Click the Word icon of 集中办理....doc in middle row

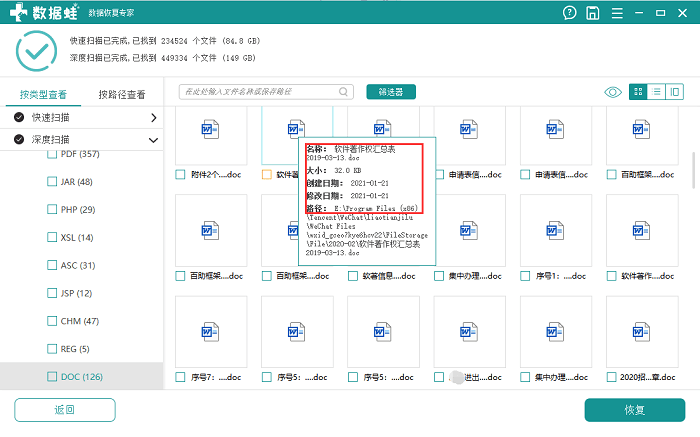point(469,231)
